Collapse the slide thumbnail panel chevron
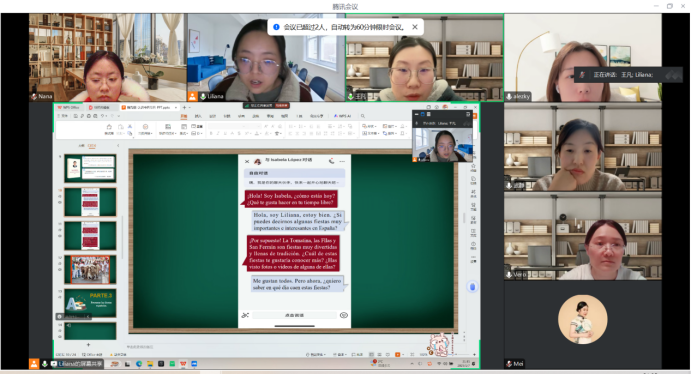The width and height of the screenshot is (692, 374). pyautogui.click(x=118, y=145)
